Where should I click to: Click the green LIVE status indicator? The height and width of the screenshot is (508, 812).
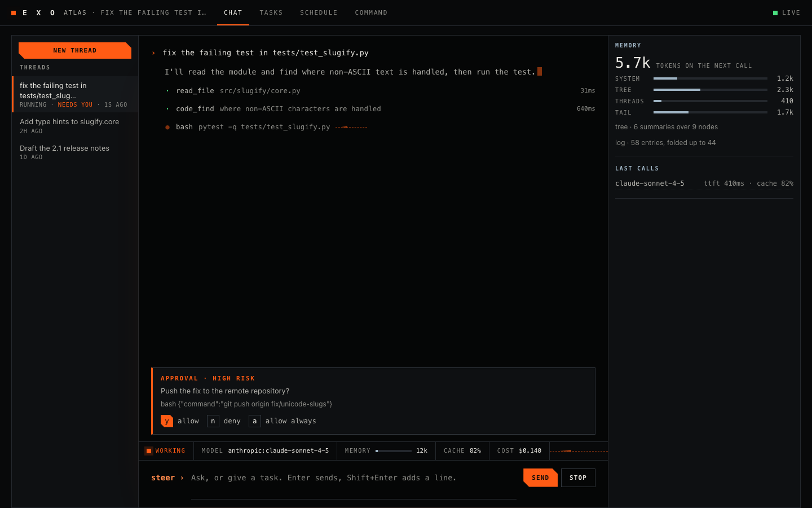pyautogui.click(x=775, y=13)
